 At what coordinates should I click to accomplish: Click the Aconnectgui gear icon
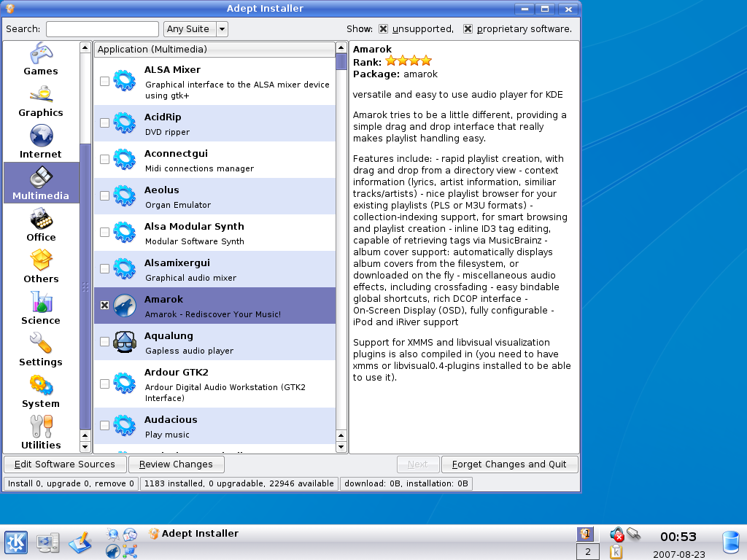tap(125, 160)
